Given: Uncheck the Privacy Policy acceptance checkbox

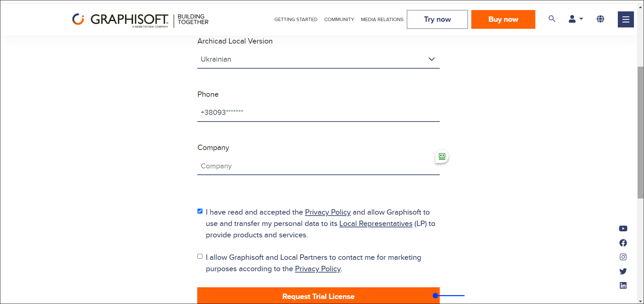Looking at the screenshot, I should tap(200, 211).
